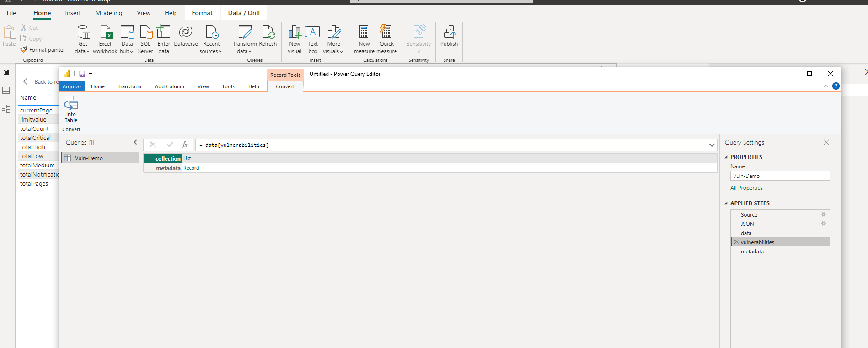
Task: Collapse the APPLIED STEPS section
Action: 726,203
